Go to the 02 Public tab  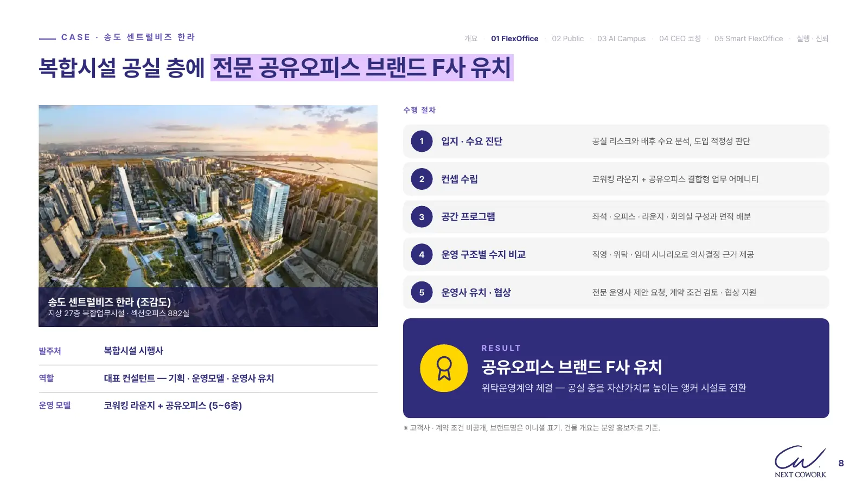(x=568, y=38)
